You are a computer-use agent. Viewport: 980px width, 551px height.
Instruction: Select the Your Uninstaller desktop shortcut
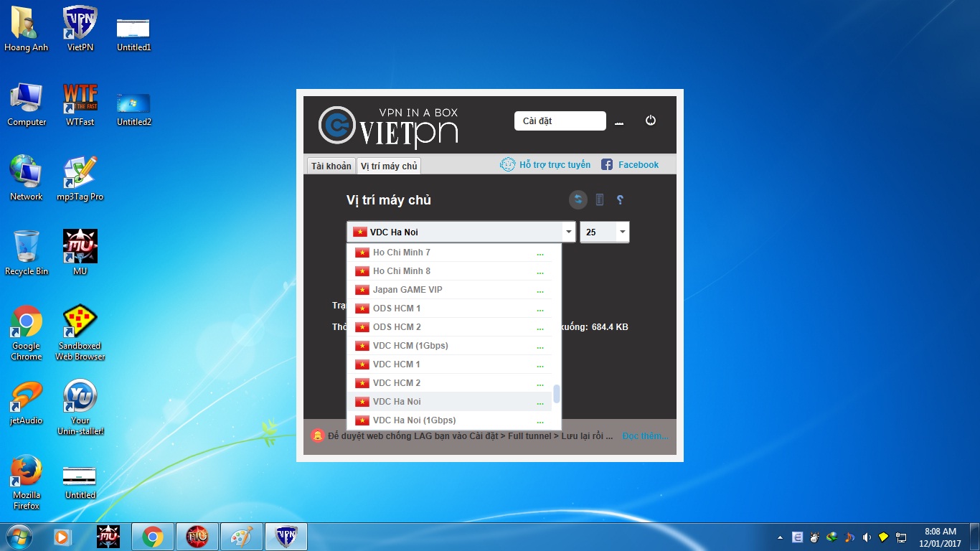coord(80,408)
